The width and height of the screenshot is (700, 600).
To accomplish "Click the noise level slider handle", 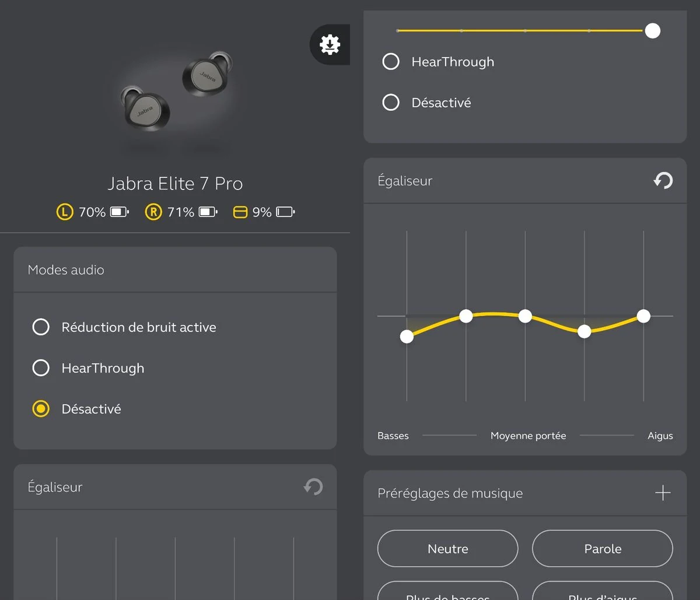I will 653,30.
